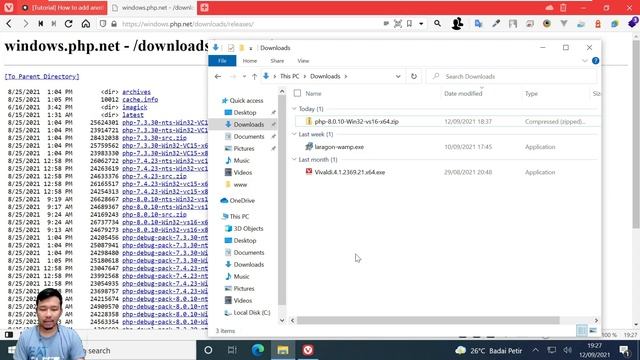The height and width of the screenshot is (360, 640).
Task: Open the Share ribbon tab
Action: pos(277,61)
